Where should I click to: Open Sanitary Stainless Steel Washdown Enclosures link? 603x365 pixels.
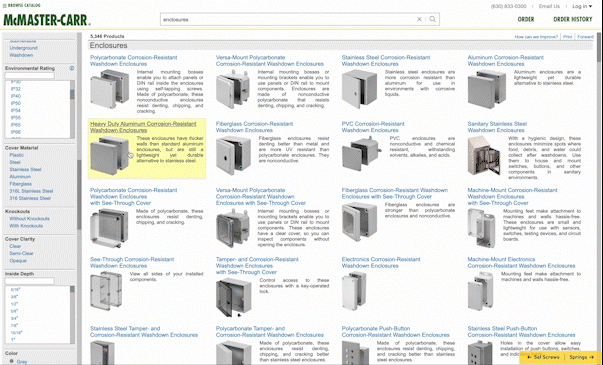click(x=497, y=127)
